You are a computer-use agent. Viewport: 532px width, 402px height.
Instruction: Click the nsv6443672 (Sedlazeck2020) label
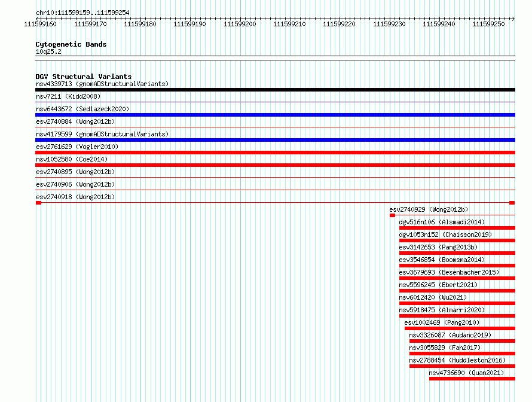(82, 109)
